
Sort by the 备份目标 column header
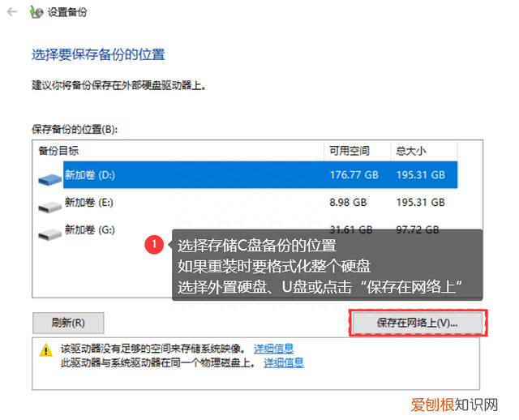point(178,151)
